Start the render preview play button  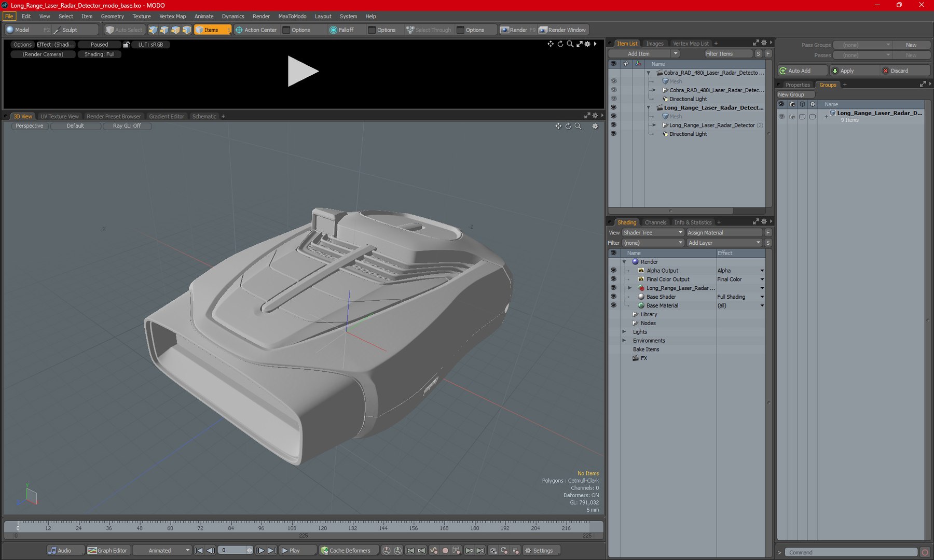(x=303, y=72)
